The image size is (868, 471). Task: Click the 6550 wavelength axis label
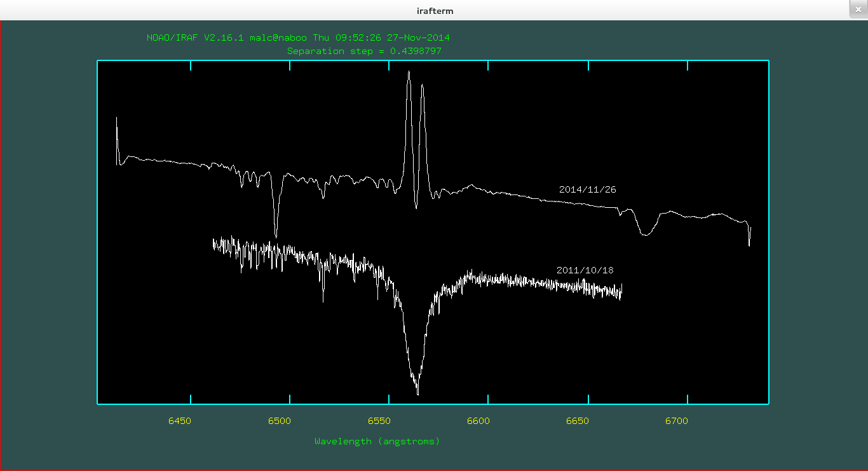pos(379,421)
